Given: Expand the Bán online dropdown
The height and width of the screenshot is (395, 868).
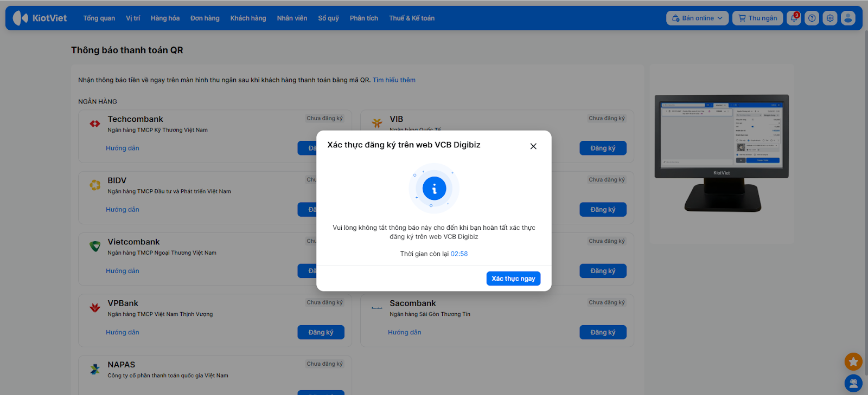Looking at the screenshot, I should [x=697, y=18].
